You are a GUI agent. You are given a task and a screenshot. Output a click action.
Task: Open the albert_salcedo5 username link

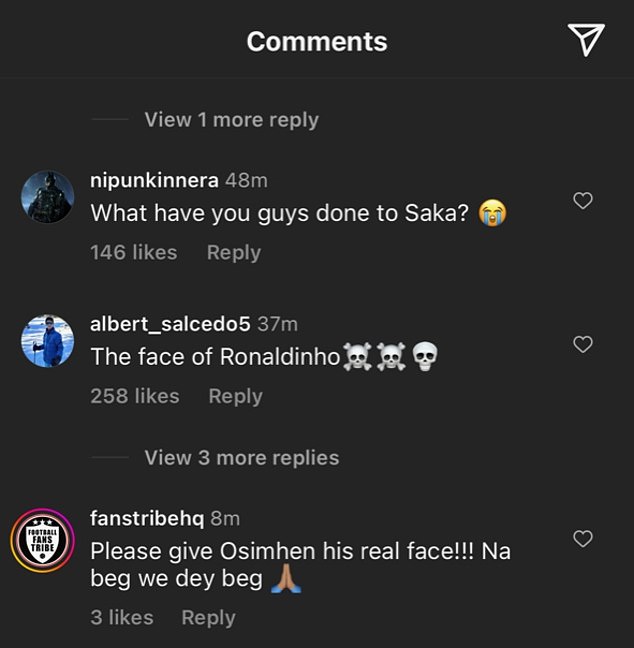pyautogui.click(x=170, y=324)
